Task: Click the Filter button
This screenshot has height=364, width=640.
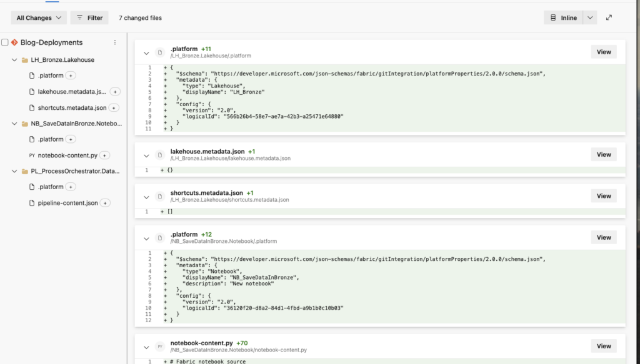Action: pos(89,18)
